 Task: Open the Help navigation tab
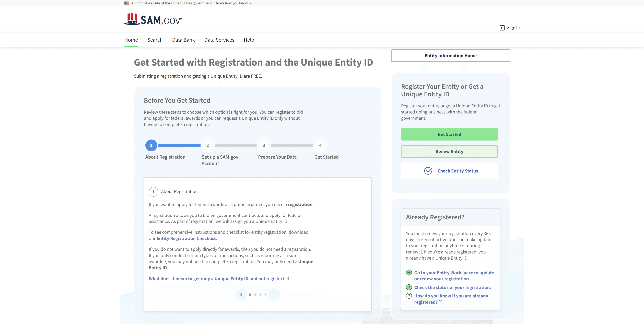249,40
